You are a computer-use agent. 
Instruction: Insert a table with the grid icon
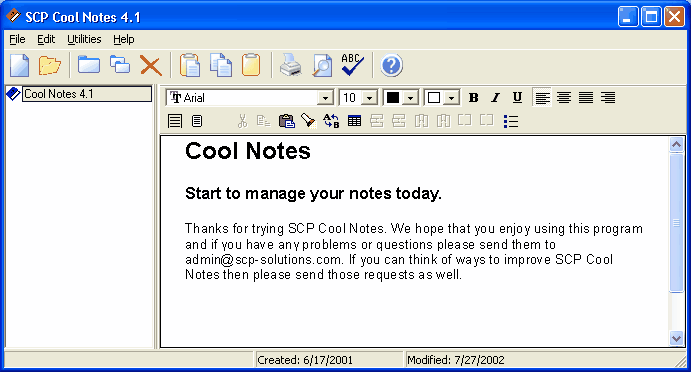354,121
